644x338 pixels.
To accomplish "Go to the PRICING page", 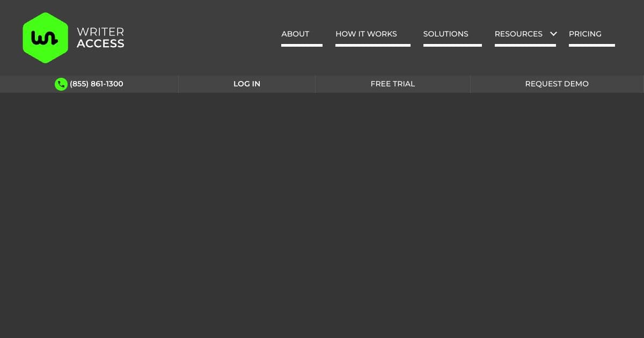I will [x=585, y=34].
